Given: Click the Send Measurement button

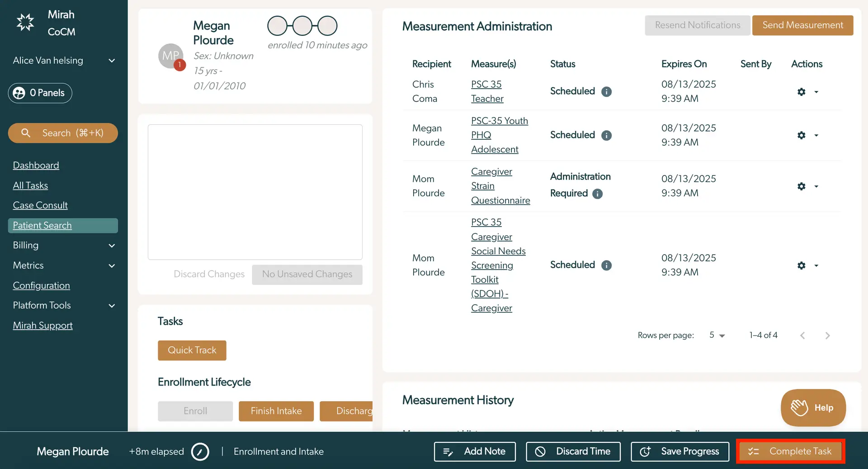Looking at the screenshot, I should point(802,25).
